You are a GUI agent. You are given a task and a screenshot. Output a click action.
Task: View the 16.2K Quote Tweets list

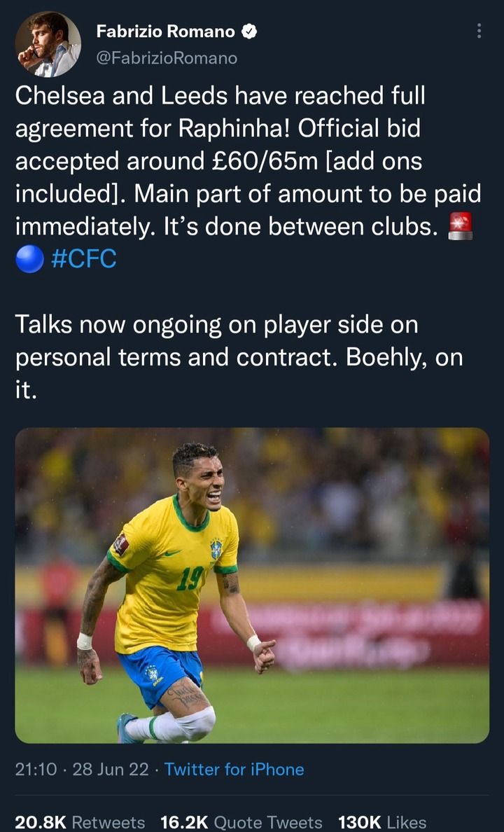pyautogui.click(x=241, y=822)
